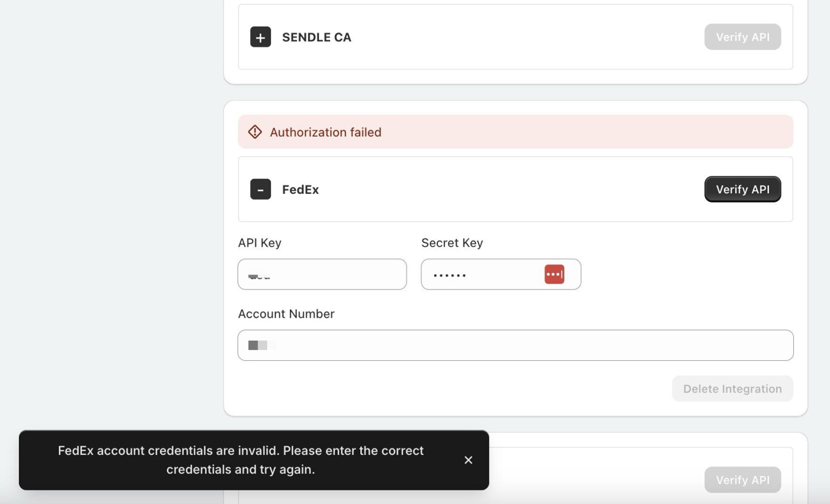
Task: Click the Authorization failed banner text
Action: pos(326,132)
